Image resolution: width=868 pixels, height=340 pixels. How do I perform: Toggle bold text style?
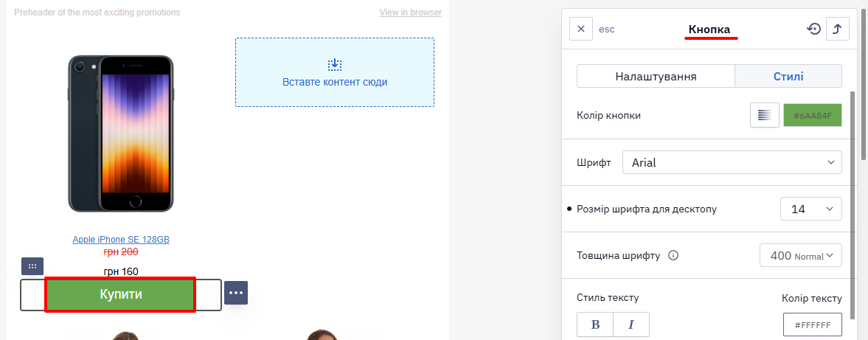click(596, 325)
